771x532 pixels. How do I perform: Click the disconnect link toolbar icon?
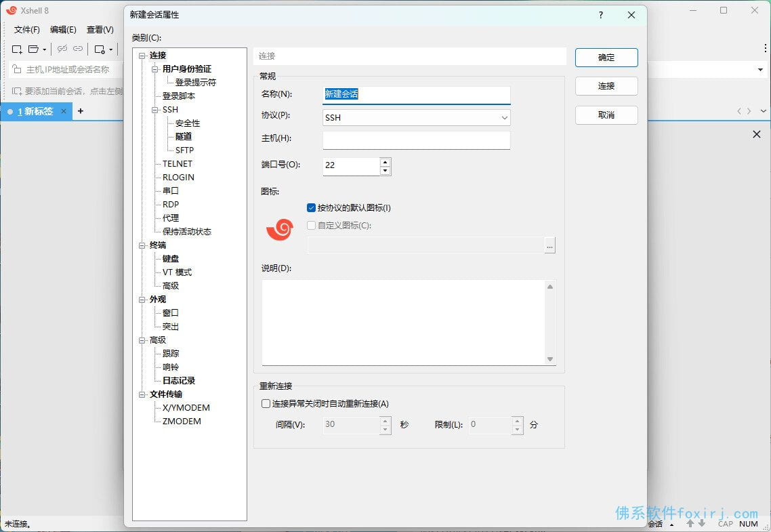62,49
